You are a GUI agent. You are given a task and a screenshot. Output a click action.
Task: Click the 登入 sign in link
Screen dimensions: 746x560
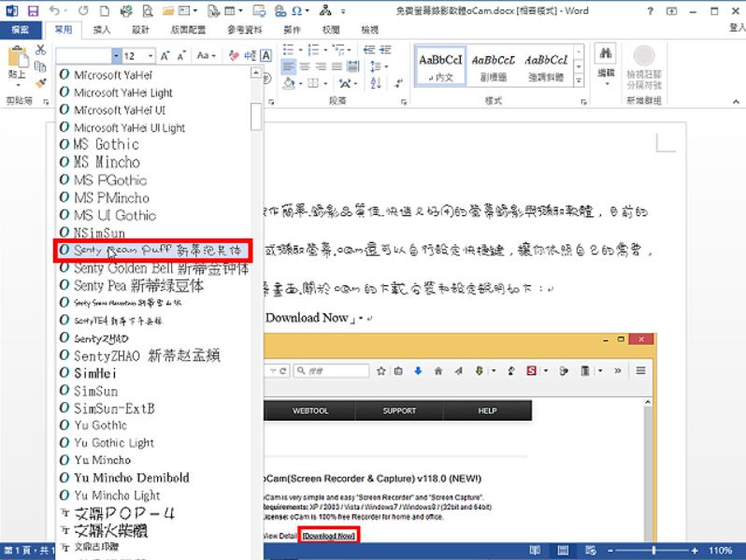pyautogui.click(x=737, y=28)
